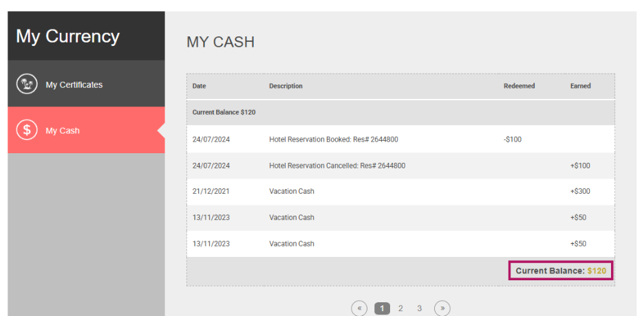The width and height of the screenshot is (644, 316).
Task: Click the -$100 redeemed amount
Action: click(x=513, y=139)
